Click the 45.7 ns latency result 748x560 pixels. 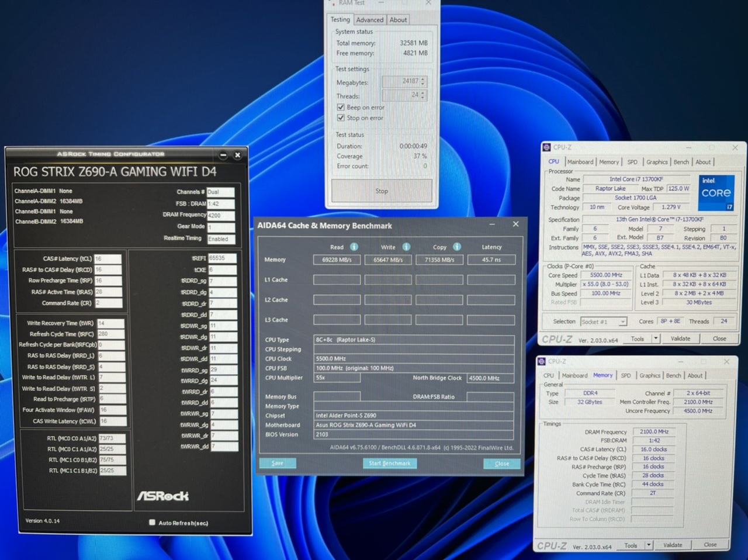(x=491, y=260)
